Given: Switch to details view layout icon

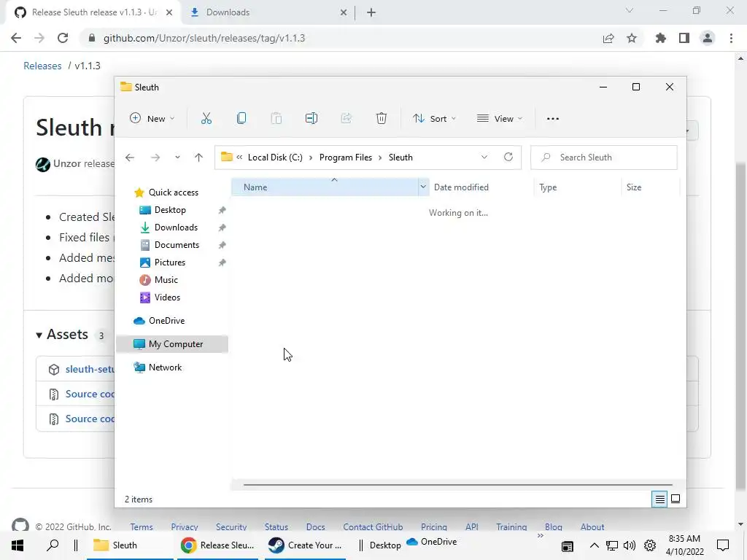Looking at the screenshot, I should point(659,499).
